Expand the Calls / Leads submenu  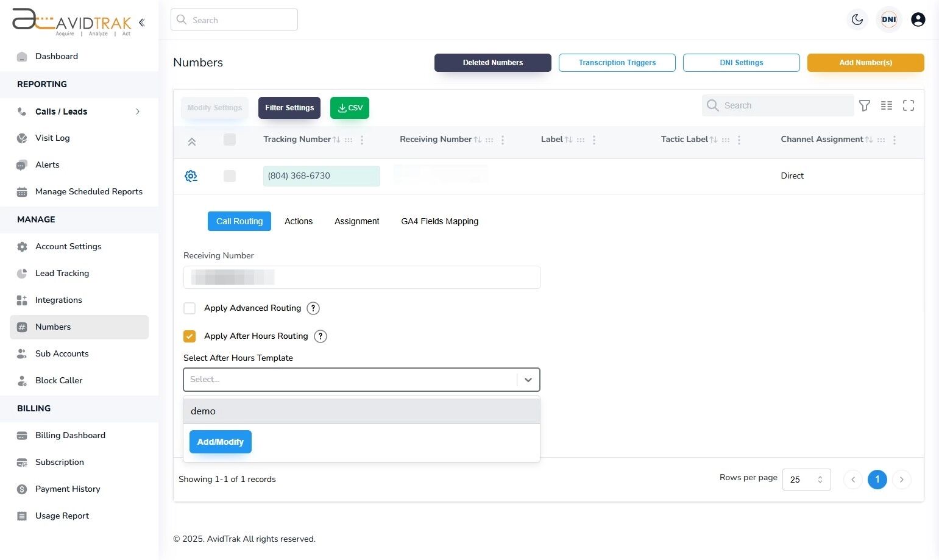[138, 112]
